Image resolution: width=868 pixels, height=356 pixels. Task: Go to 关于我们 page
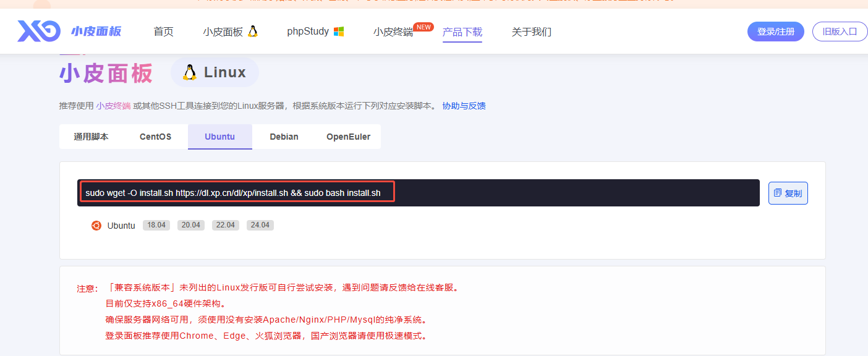(531, 32)
